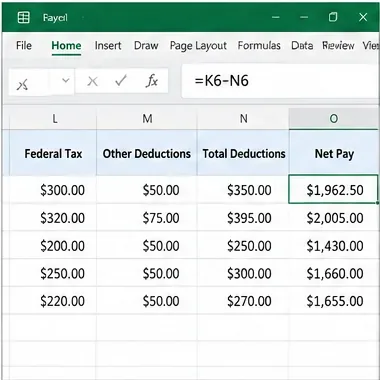Open the Formulas tab
The width and height of the screenshot is (380, 380).
coord(259,45)
